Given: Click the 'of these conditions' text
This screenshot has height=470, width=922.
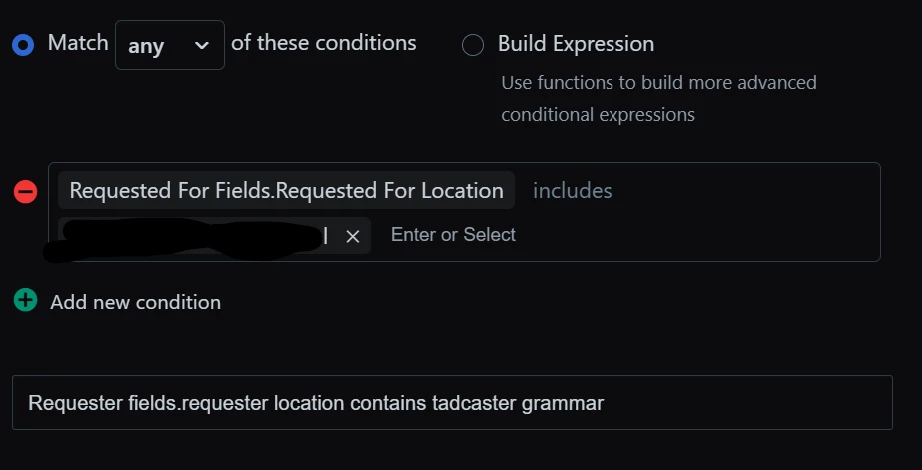Looking at the screenshot, I should 323,43.
